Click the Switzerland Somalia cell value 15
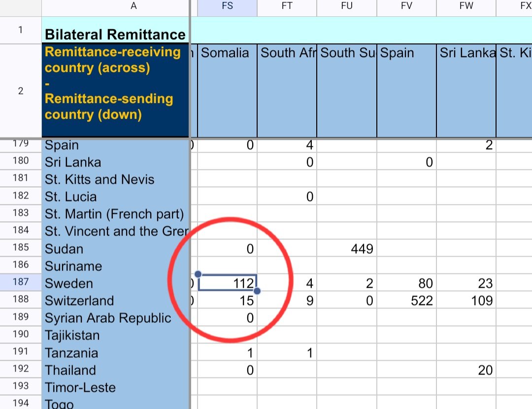The width and height of the screenshot is (532, 409). tap(227, 300)
